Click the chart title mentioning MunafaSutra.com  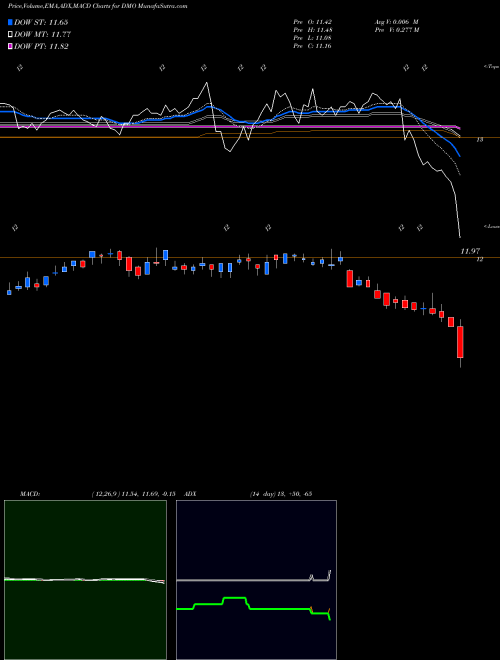(98, 6)
